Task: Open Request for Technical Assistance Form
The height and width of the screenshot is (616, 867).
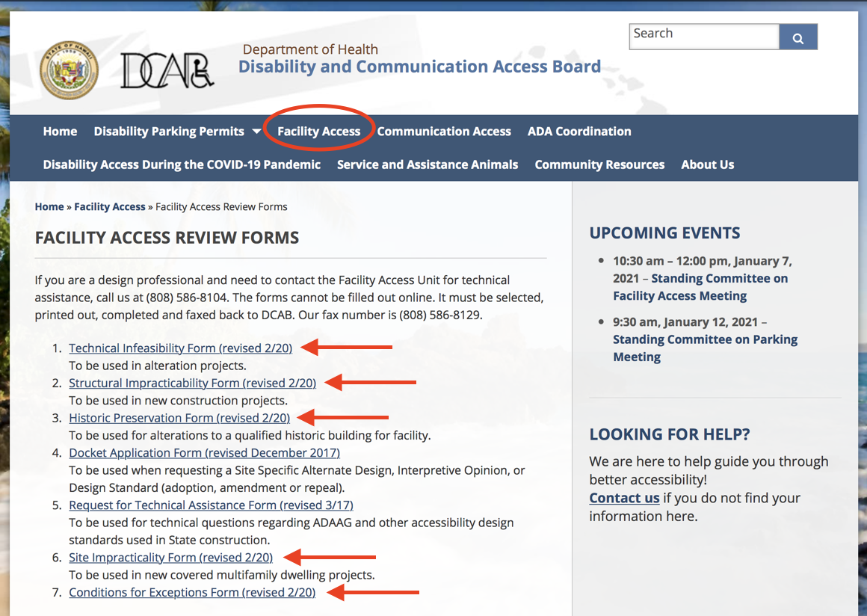Action: [211, 505]
